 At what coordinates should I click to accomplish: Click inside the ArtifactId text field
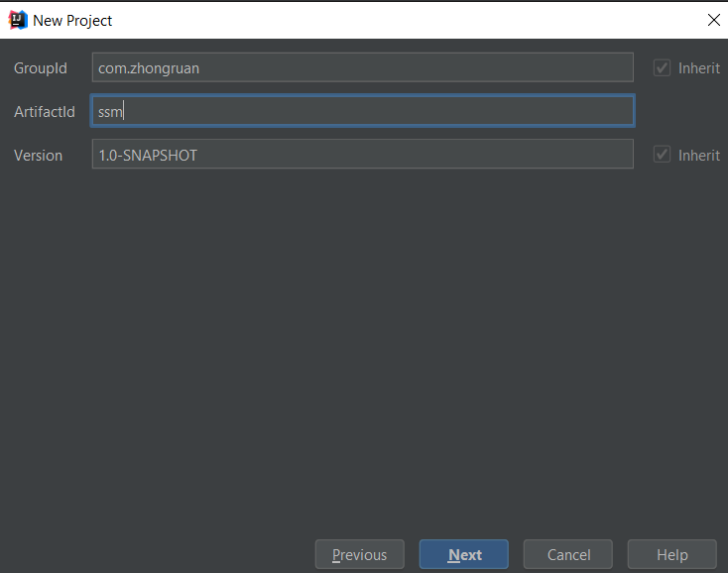(362, 111)
